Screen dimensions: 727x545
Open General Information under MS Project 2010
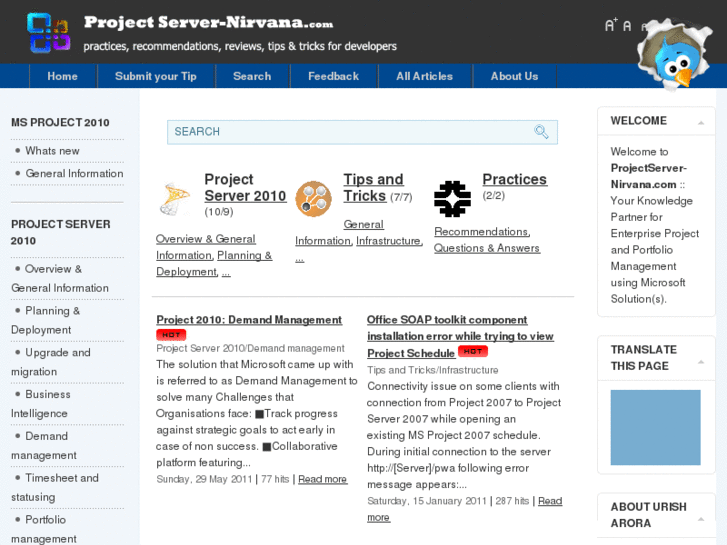[x=74, y=173]
